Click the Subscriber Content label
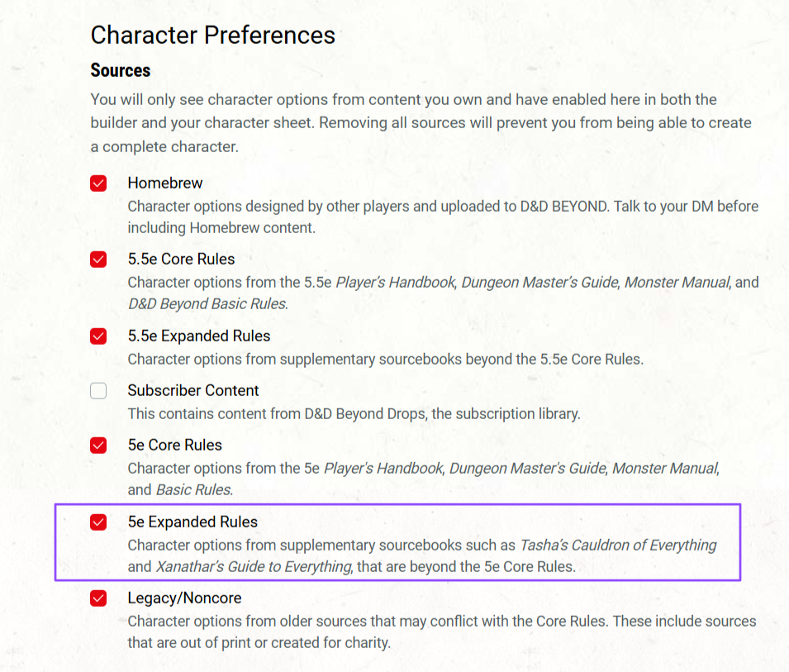This screenshot has height=672, width=789. (x=193, y=391)
